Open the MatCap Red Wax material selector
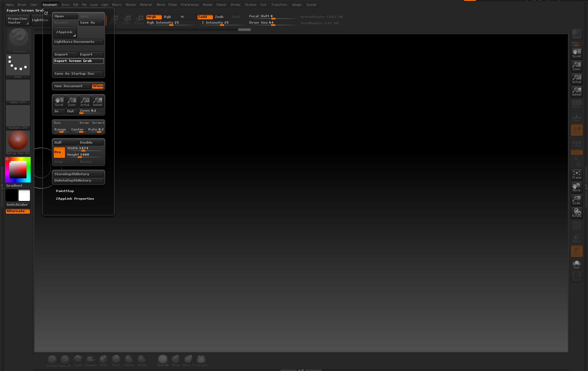Image resolution: width=588 pixels, height=371 pixels. (18, 143)
